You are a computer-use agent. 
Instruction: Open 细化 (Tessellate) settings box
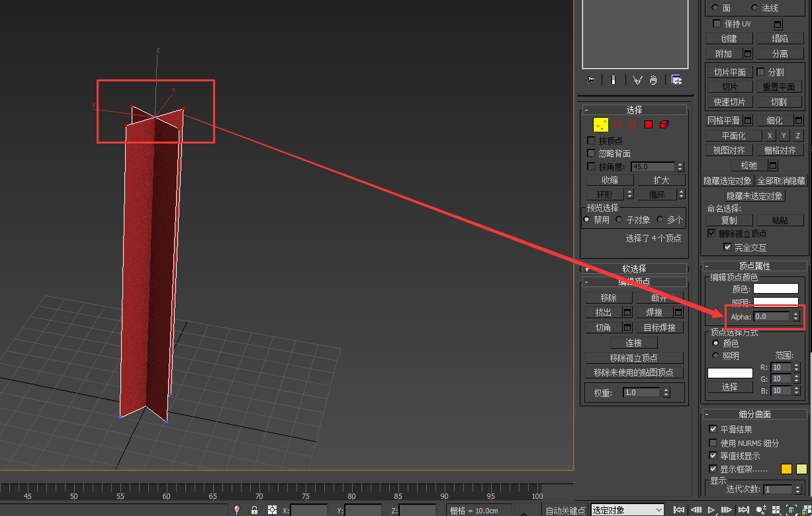[x=799, y=120]
